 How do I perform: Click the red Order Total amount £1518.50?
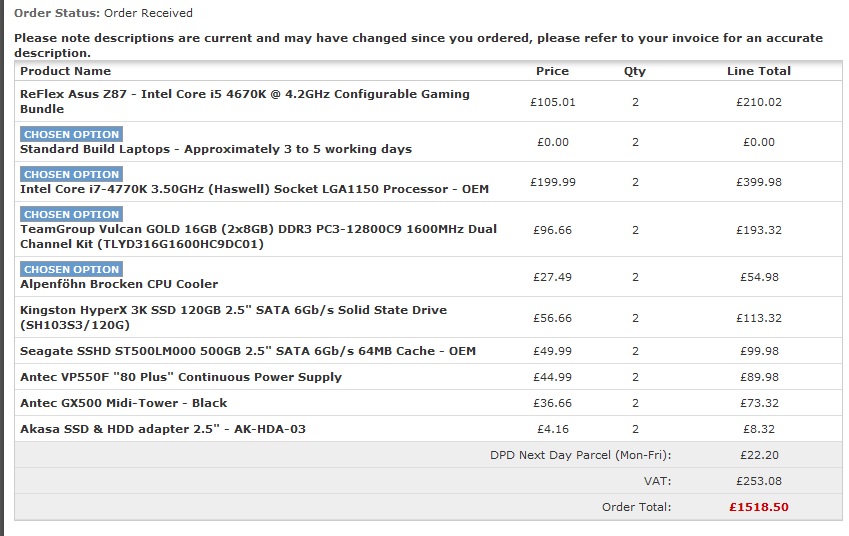pyautogui.click(x=759, y=507)
